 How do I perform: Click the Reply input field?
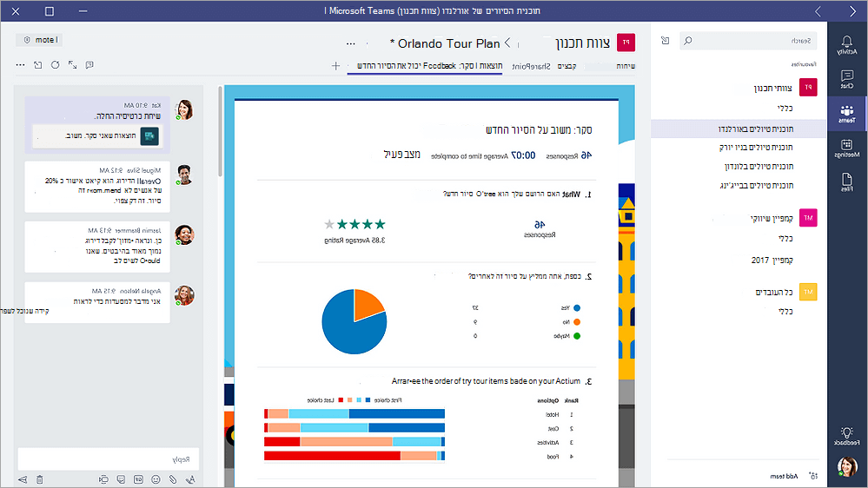[109, 459]
